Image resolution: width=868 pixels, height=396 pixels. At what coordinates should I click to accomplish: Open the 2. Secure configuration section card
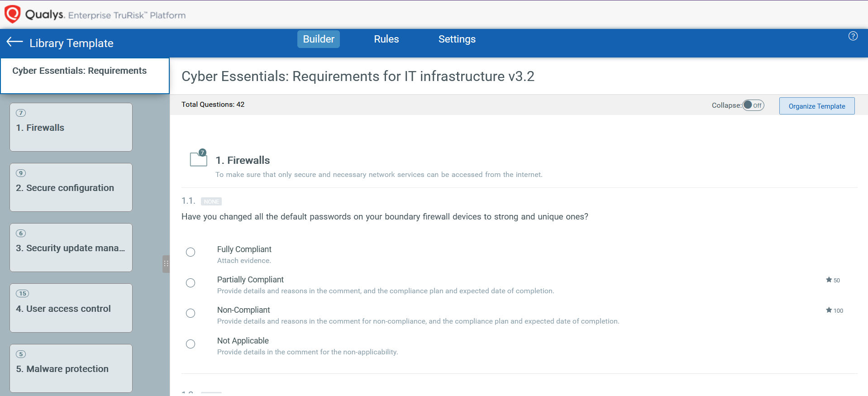(71, 187)
